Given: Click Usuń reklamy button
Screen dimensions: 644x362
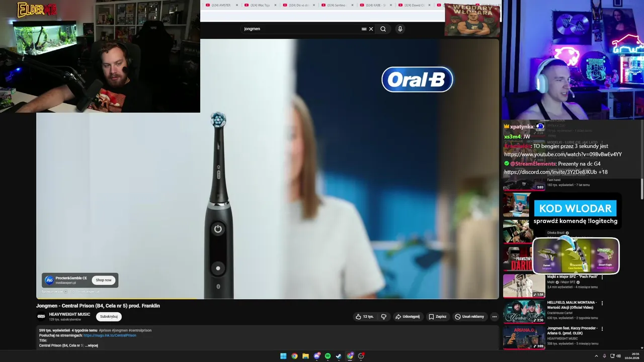Looking at the screenshot, I should 470,317.
